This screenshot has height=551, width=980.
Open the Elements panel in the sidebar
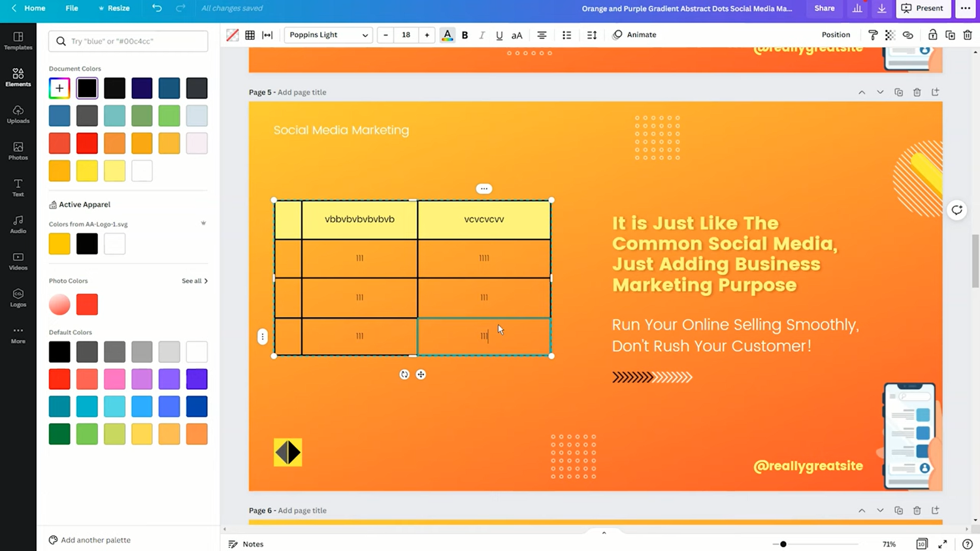coord(18,76)
